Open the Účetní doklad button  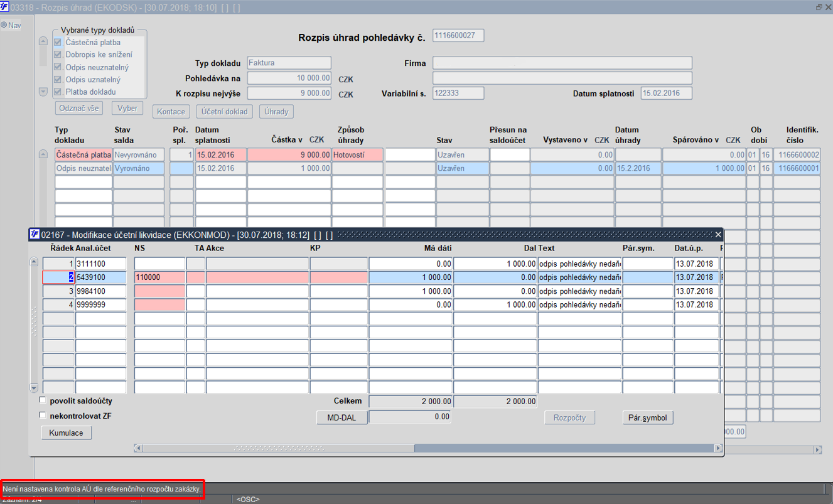coord(225,112)
